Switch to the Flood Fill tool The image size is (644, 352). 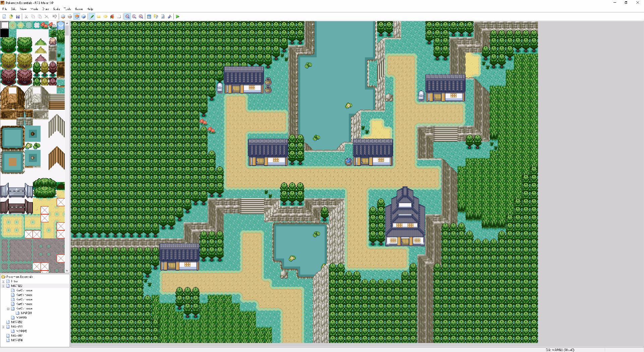tap(112, 16)
